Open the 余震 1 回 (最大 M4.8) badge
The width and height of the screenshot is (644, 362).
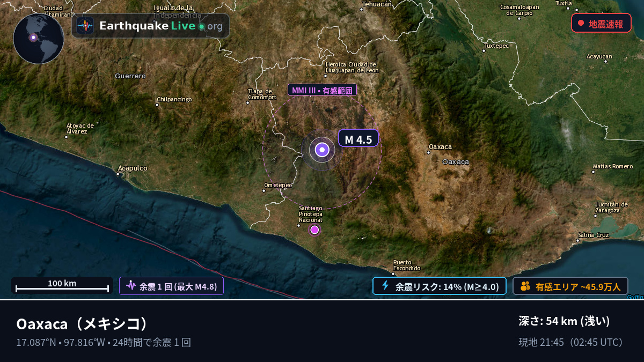pyautogui.click(x=171, y=286)
